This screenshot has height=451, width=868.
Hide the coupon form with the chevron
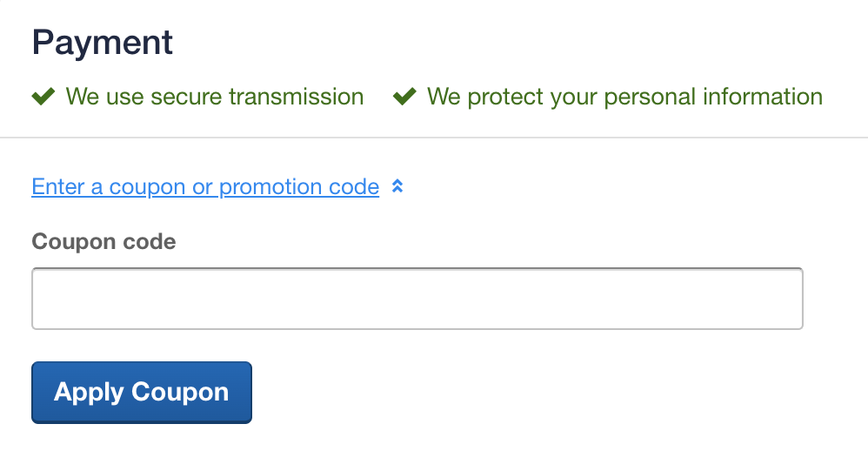(397, 186)
